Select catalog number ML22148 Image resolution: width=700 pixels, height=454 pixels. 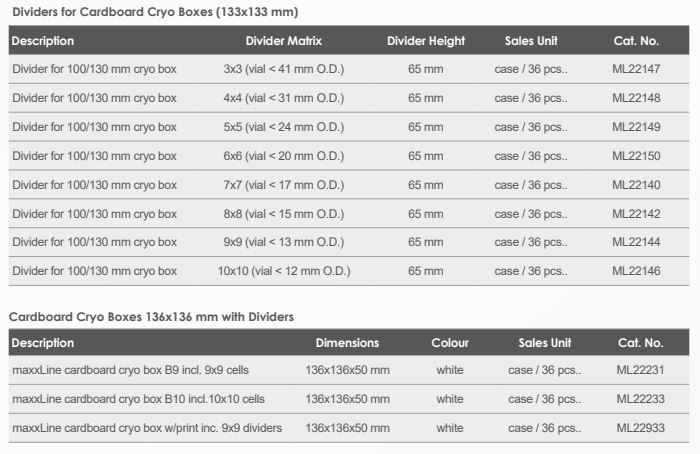point(635,98)
